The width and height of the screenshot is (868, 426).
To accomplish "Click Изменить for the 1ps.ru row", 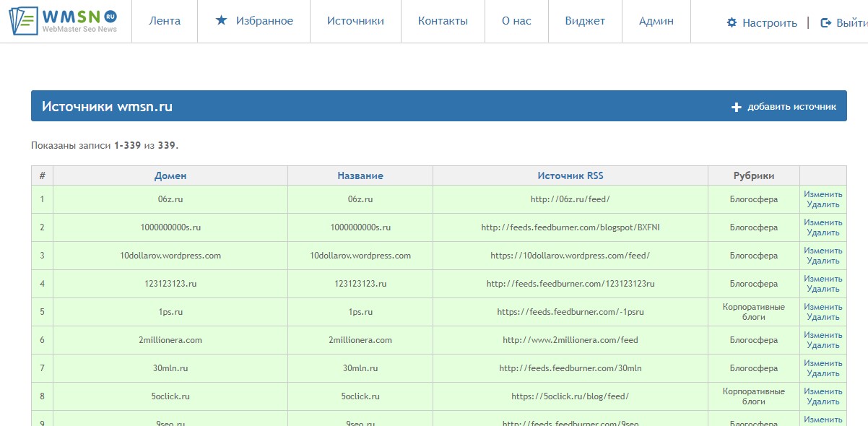I will [823, 307].
